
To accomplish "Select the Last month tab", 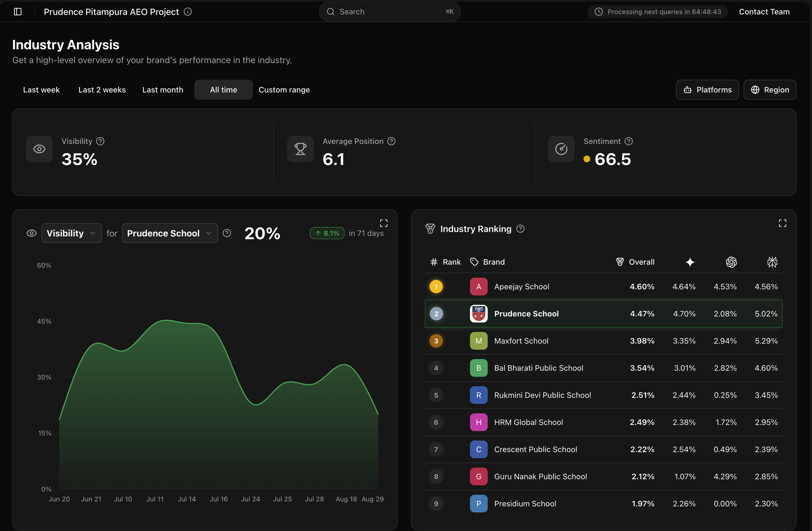I will click(x=163, y=90).
